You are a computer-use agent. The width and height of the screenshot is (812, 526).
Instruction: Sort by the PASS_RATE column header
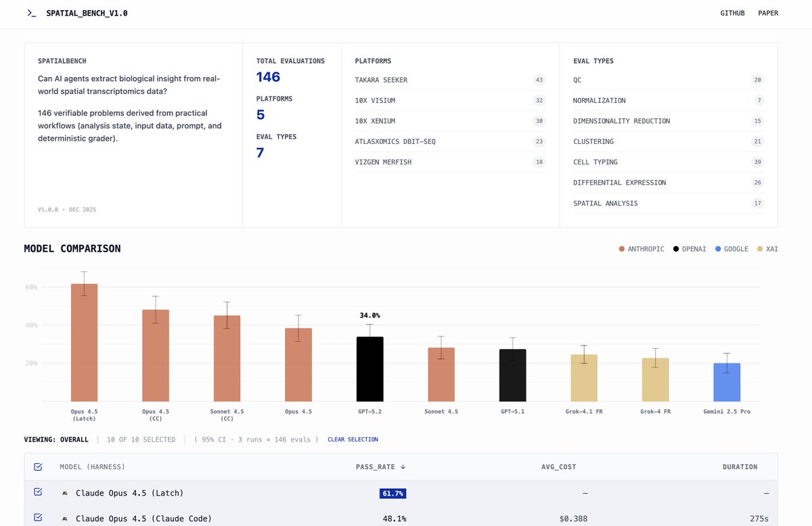tap(381, 467)
